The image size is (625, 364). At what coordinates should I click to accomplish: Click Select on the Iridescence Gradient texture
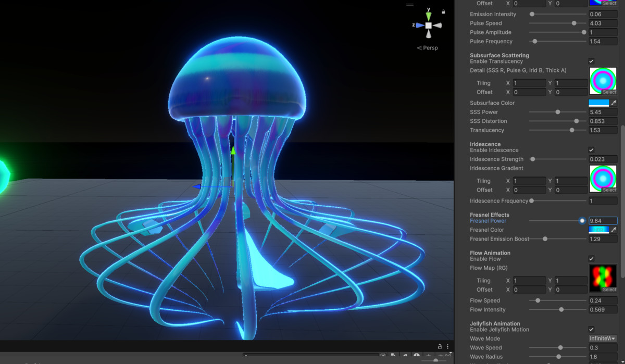tap(609, 190)
